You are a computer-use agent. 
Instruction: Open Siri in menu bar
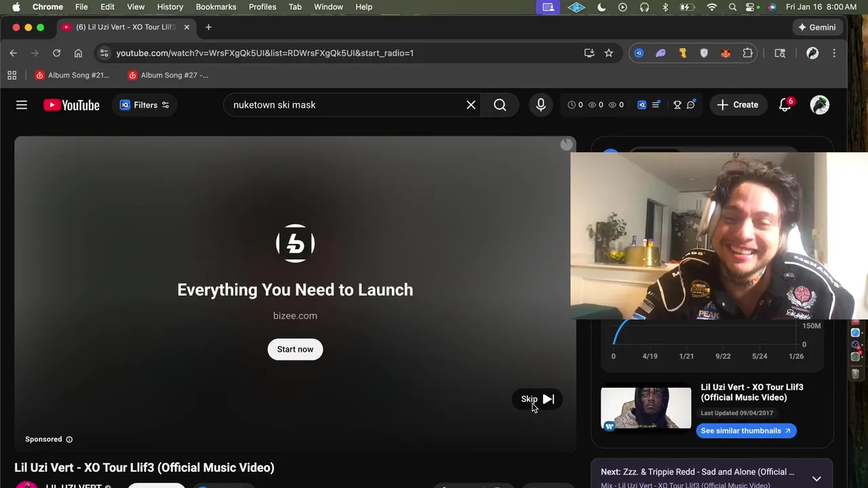pos(772,7)
